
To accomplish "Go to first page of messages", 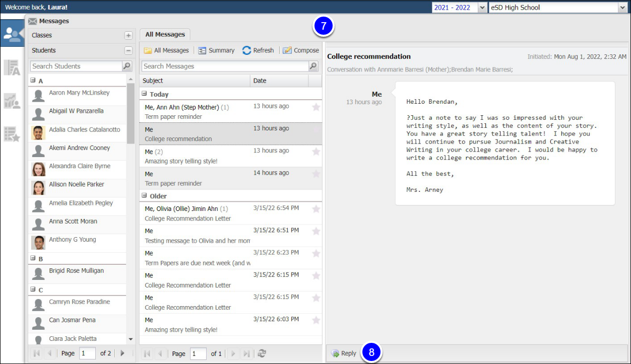I will [148, 353].
